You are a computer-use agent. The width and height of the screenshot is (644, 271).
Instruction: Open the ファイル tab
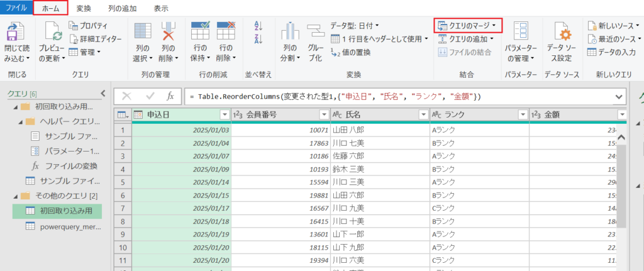coord(17,8)
